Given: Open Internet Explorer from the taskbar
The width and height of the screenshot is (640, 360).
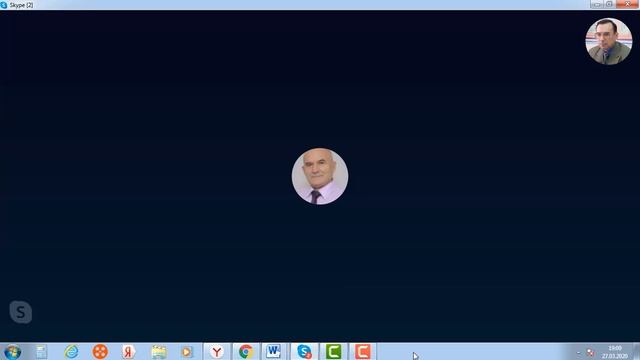Looking at the screenshot, I should tap(71, 351).
